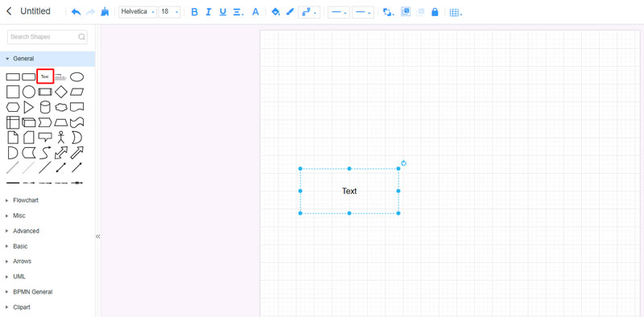Viewport: 644px width, 317px height.
Task: Open the font color tool
Action: point(255,12)
